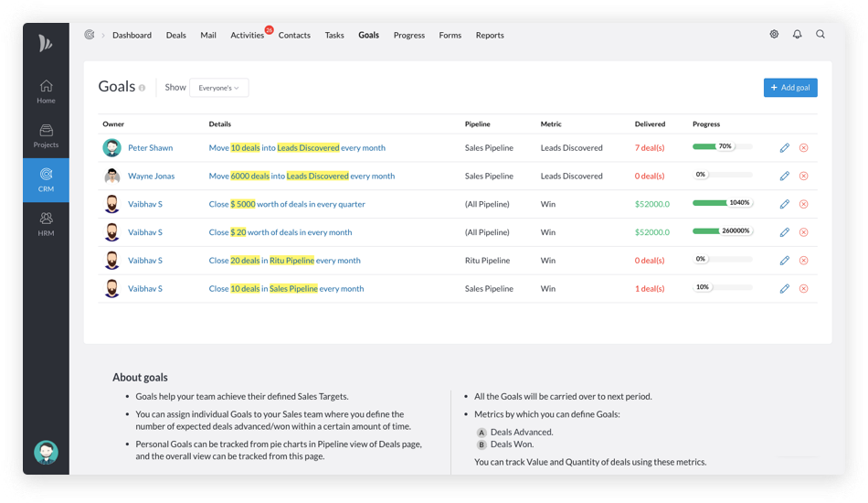This screenshot has height=503, width=868.
Task: Delete Peter Shawn's goal
Action: point(804,148)
